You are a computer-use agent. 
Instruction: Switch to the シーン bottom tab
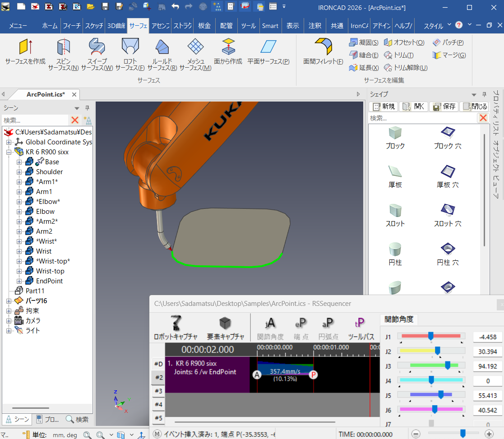click(x=17, y=420)
